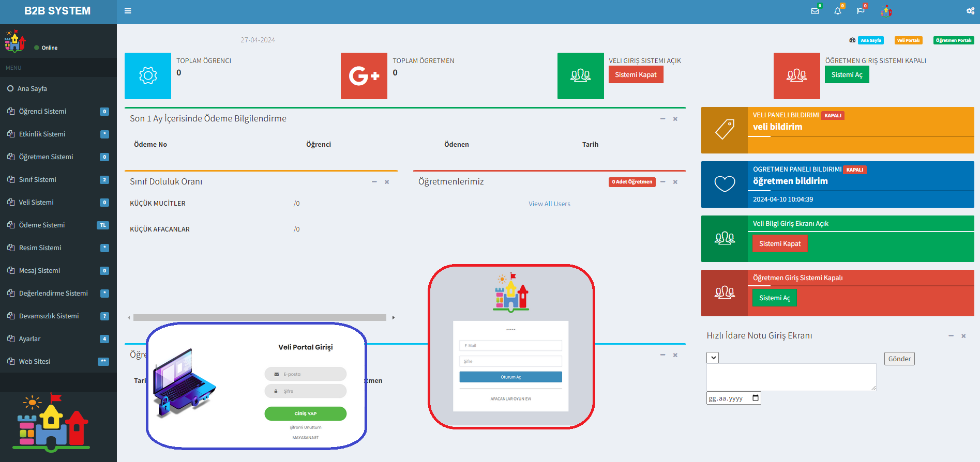This screenshot has width=980, height=462.
Task: Click the Google Plus teacher total icon
Action: click(364, 76)
